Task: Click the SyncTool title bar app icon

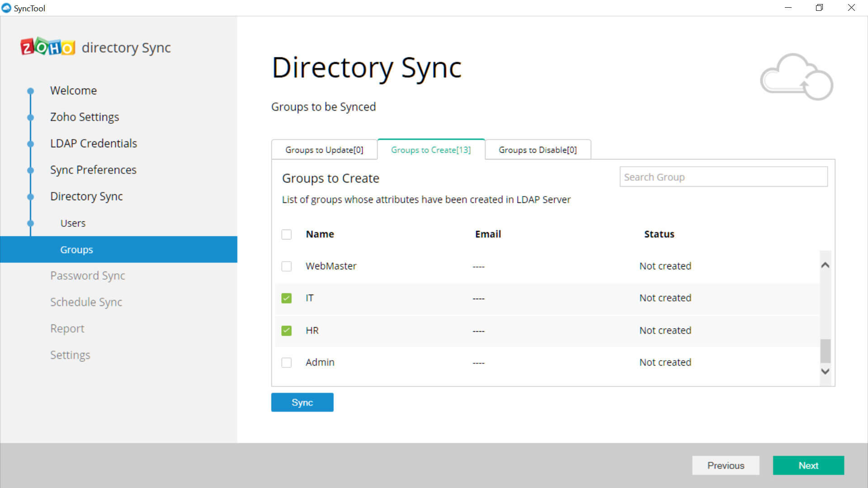Action: click(6, 8)
